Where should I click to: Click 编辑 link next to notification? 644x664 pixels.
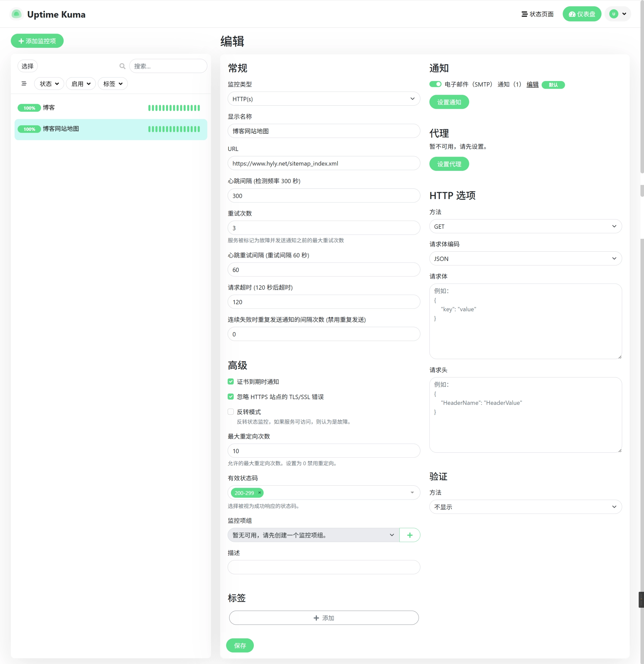pyautogui.click(x=532, y=84)
